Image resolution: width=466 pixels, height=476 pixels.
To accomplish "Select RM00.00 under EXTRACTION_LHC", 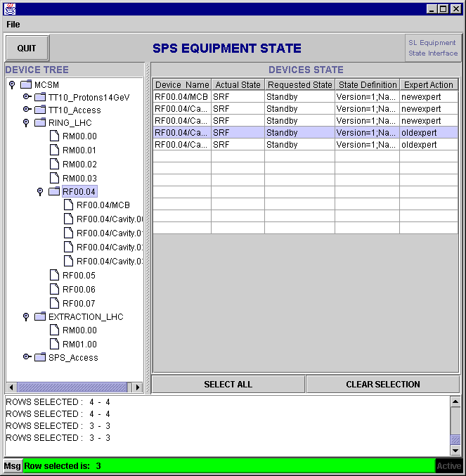I will [x=79, y=330].
